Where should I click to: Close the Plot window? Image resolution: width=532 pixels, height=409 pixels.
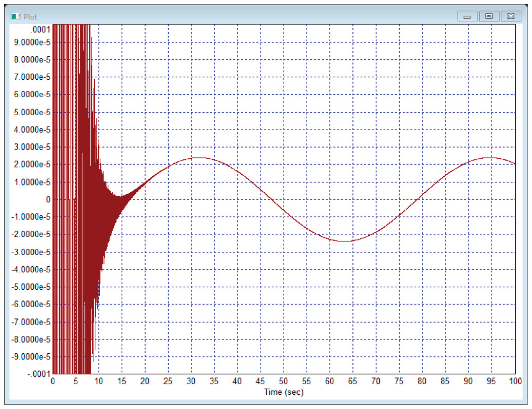point(511,16)
